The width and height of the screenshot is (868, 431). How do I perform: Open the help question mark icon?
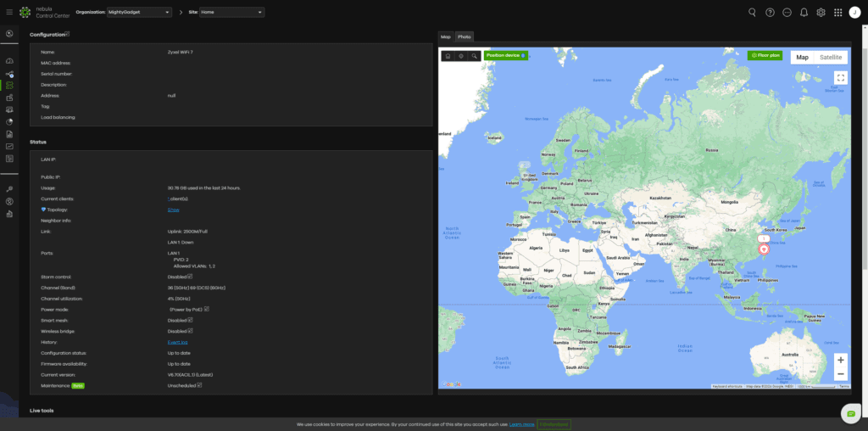770,12
